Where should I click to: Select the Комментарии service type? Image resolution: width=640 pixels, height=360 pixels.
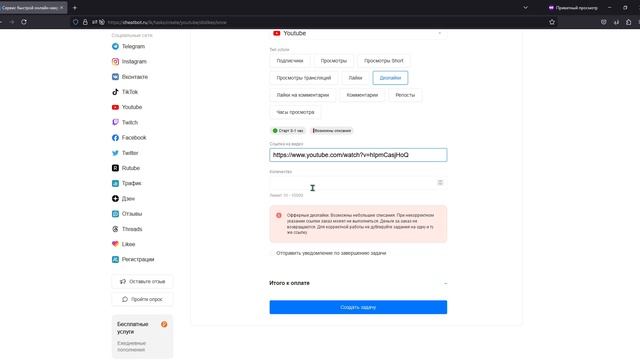[362, 95]
